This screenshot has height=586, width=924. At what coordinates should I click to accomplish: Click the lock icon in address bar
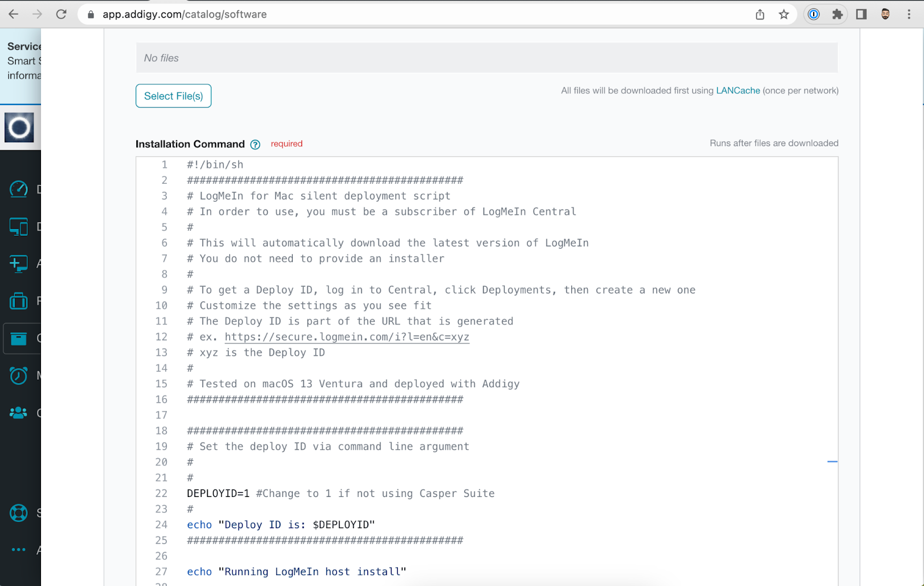91,14
